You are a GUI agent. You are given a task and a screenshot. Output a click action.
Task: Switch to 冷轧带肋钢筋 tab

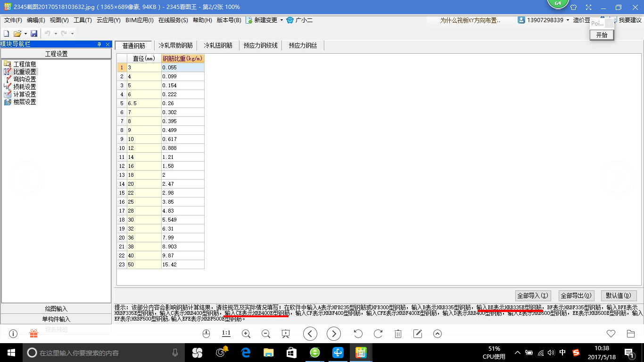pyautogui.click(x=175, y=46)
